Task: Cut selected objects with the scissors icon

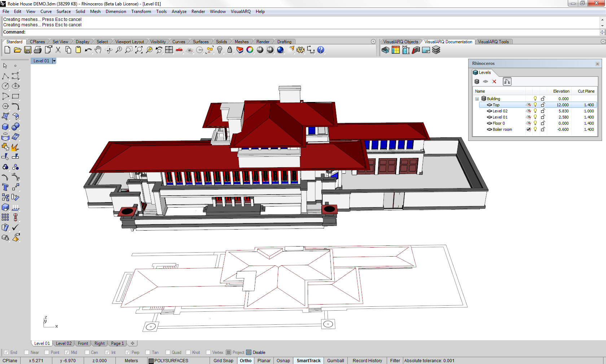Action: (x=58, y=50)
